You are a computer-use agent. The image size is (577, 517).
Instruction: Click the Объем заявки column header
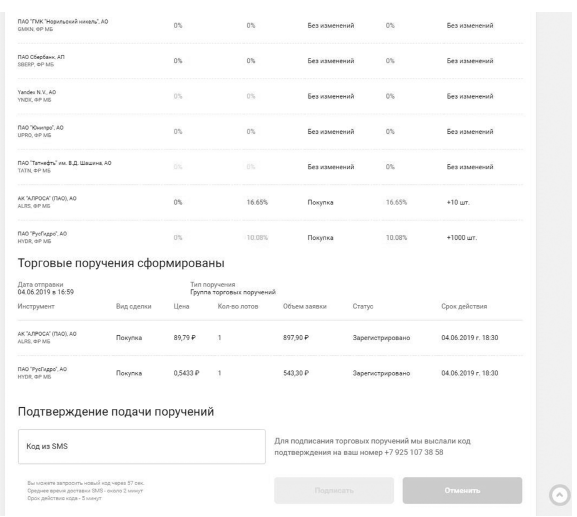click(x=305, y=306)
